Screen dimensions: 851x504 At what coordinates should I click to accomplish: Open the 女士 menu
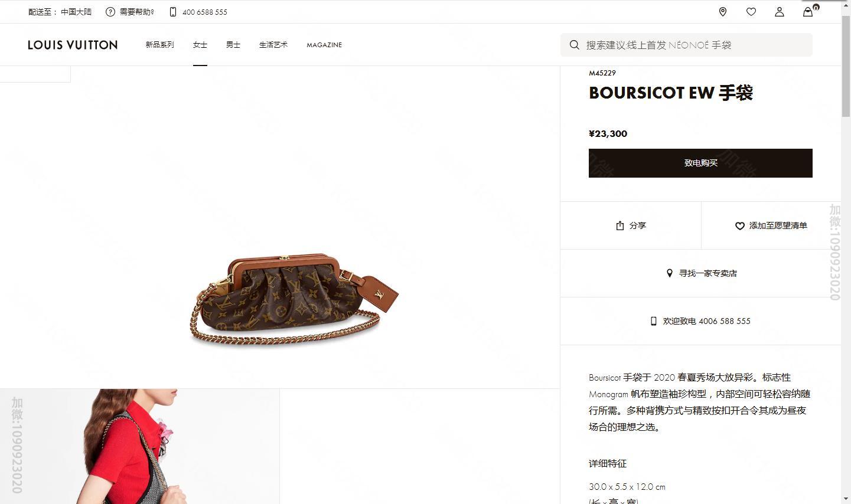[x=200, y=45]
